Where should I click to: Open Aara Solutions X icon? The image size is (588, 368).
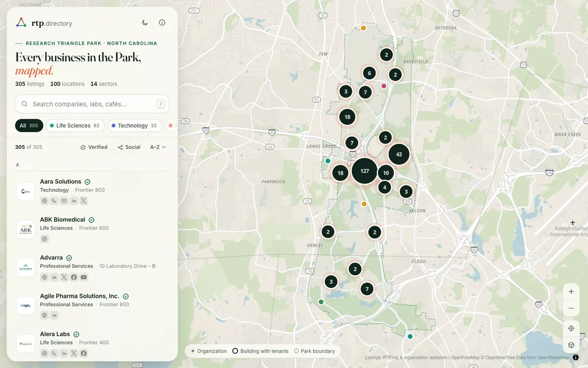84,201
